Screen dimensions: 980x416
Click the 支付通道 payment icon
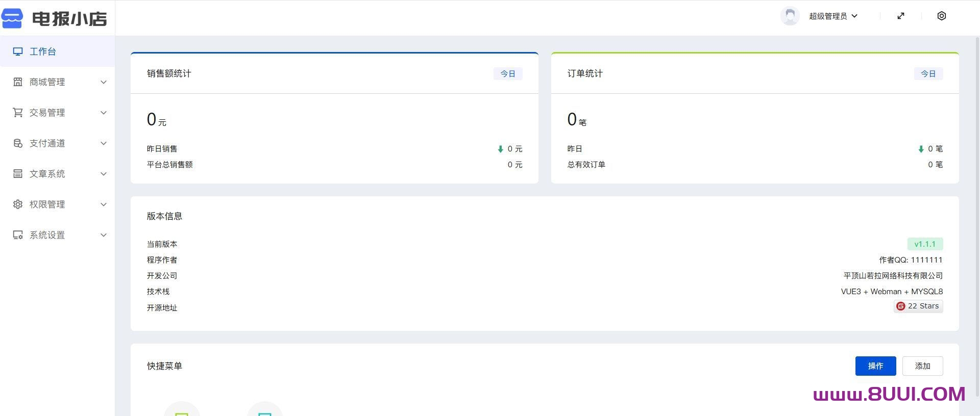(x=18, y=143)
